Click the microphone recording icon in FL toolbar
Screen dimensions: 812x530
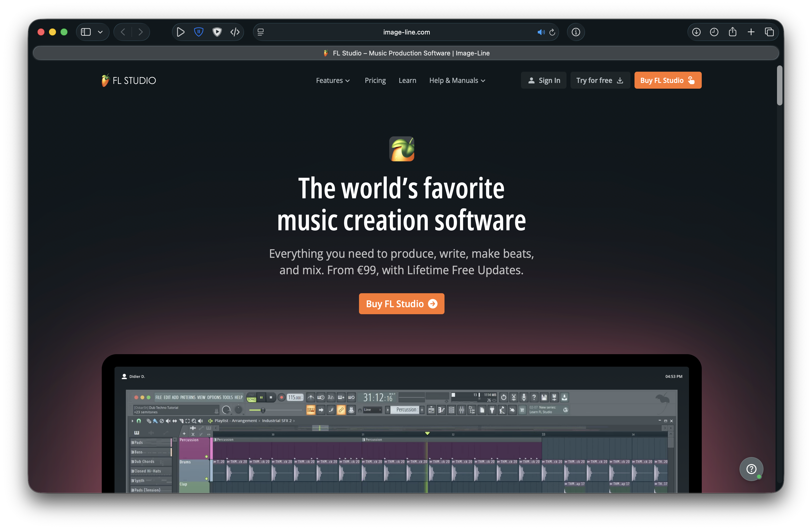(524, 397)
